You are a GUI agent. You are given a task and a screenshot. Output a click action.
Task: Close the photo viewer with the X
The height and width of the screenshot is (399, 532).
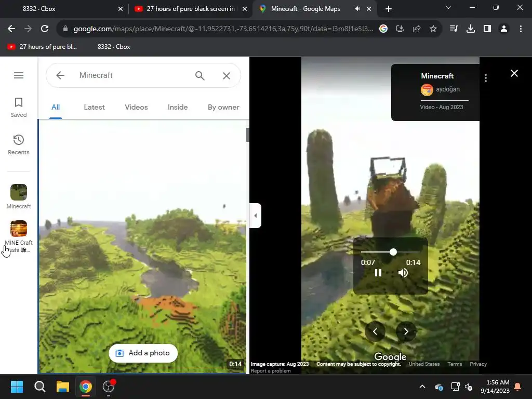(514, 73)
